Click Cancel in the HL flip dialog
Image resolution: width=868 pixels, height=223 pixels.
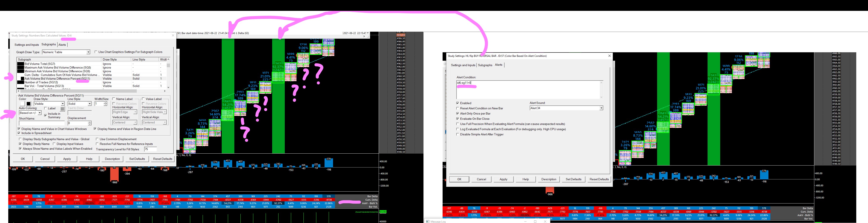tap(481, 179)
